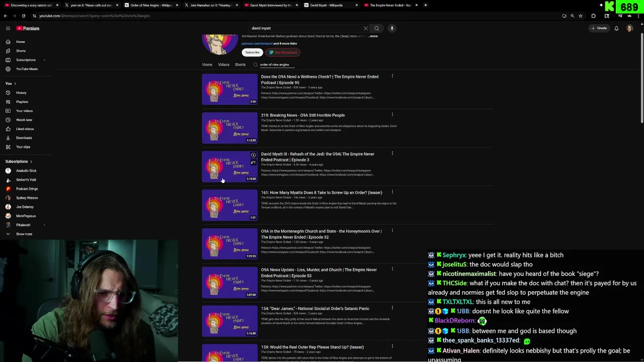Open the YouTube hamburger guide menu
644x362 pixels.
pyautogui.click(x=7, y=28)
